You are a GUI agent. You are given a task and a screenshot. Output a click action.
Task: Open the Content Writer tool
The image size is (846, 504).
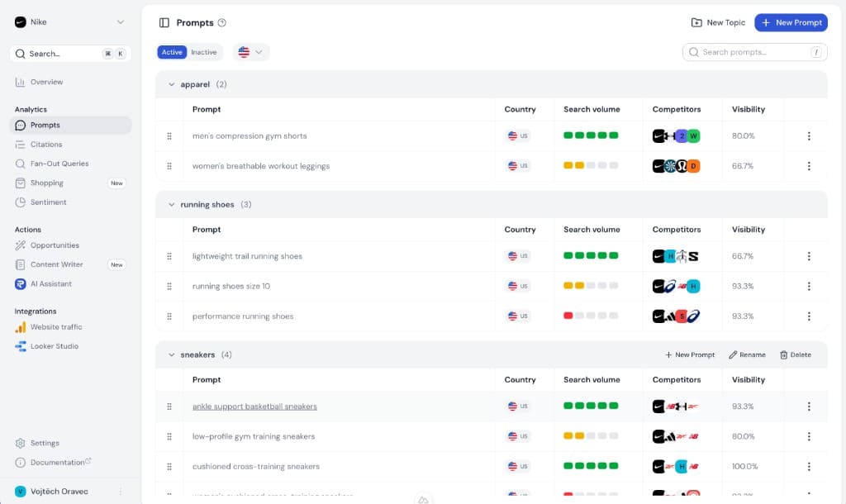[x=56, y=264]
